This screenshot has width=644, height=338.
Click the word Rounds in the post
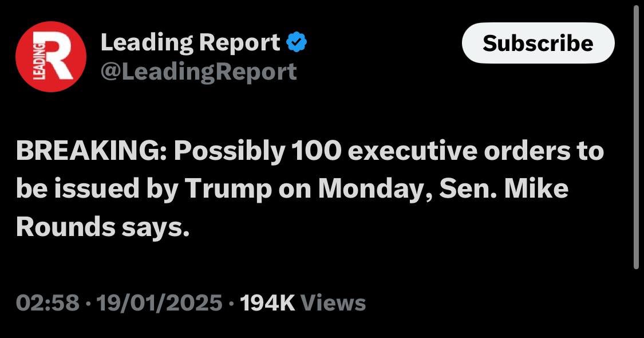pos(65,227)
